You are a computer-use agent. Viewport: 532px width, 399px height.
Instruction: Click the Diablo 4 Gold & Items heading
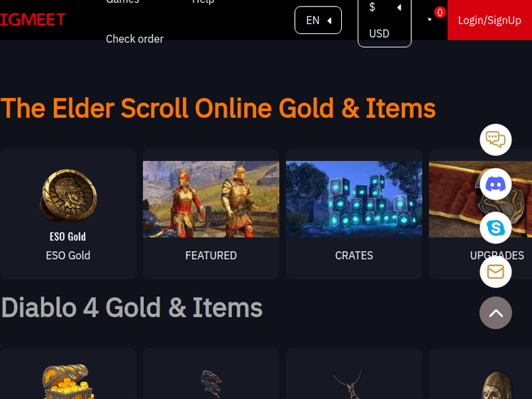pos(132,308)
